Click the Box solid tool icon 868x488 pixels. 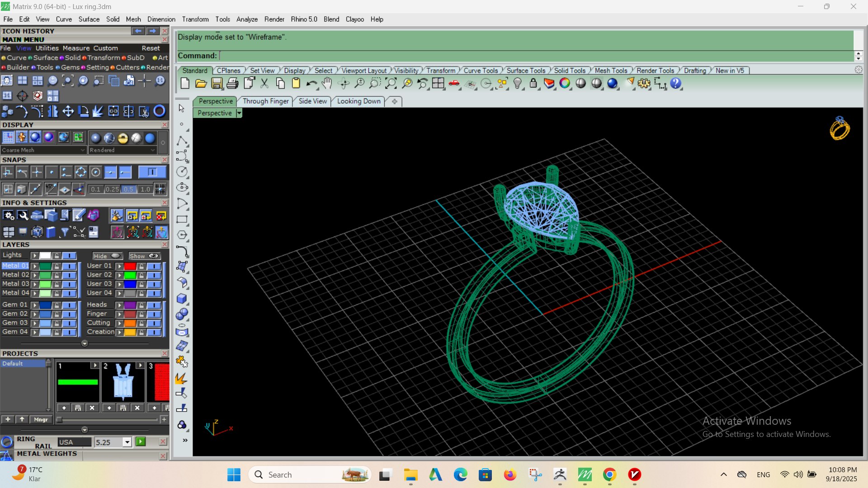[182, 299]
